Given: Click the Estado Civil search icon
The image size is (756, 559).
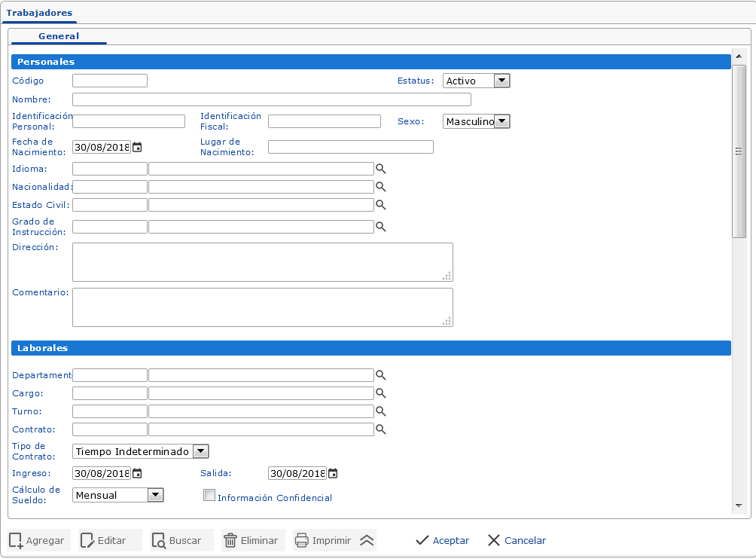Looking at the screenshot, I should point(381,205).
